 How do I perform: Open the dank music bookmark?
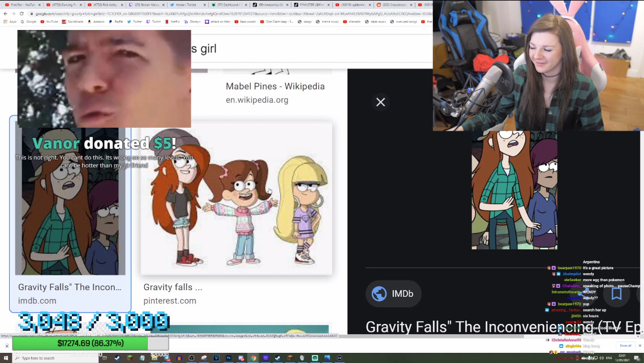click(375, 21)
